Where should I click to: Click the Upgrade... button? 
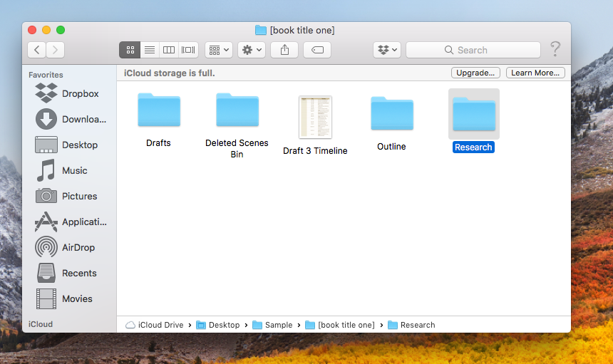[475, 73]
